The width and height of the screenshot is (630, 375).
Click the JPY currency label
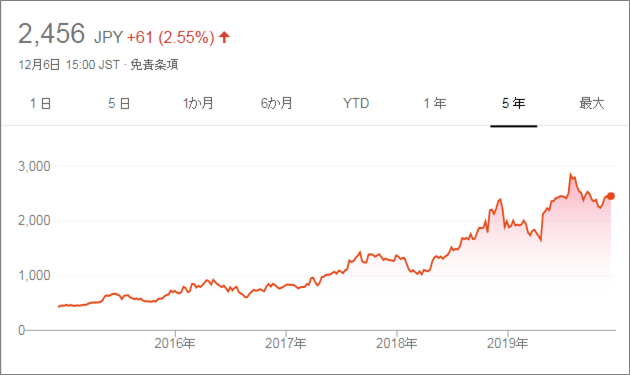(108, 37)
